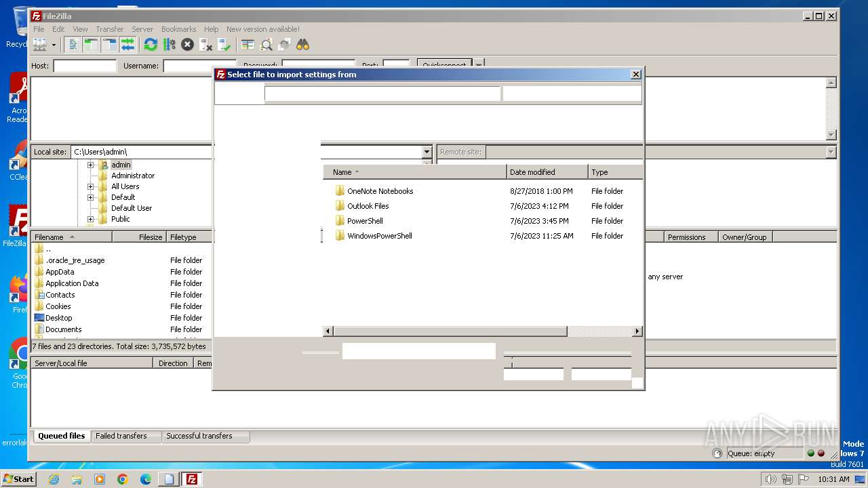Open the Server menu

click(142, 29)
